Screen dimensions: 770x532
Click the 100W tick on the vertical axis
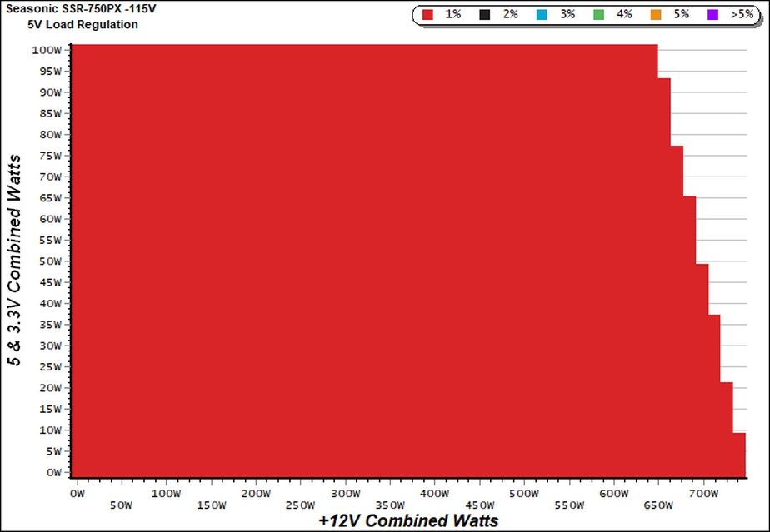tap(47, 50)
